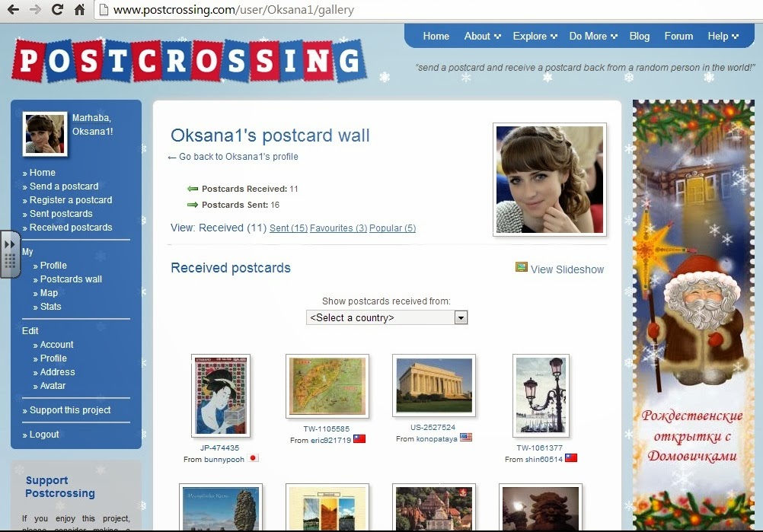Image resolution: width=763 pixels, height=532 pixels.
Task: Click the USA flag icon
Action: pos(466,437)
